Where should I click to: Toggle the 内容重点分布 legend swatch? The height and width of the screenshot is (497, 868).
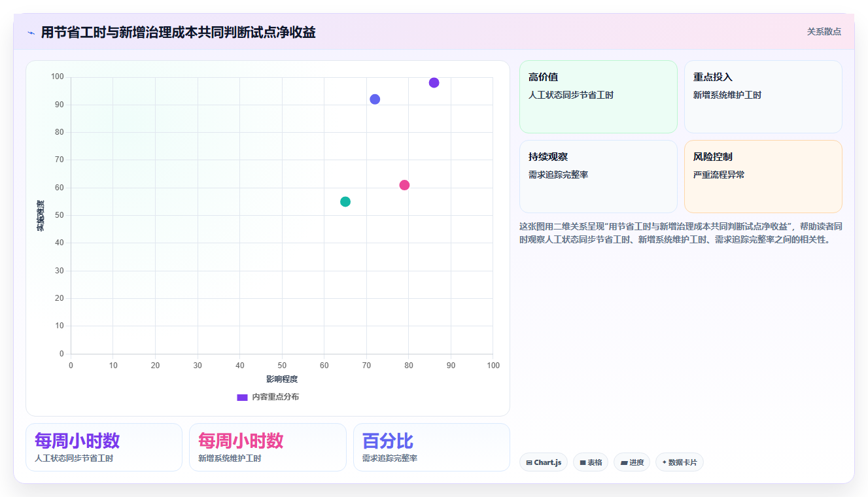point(242,397)
